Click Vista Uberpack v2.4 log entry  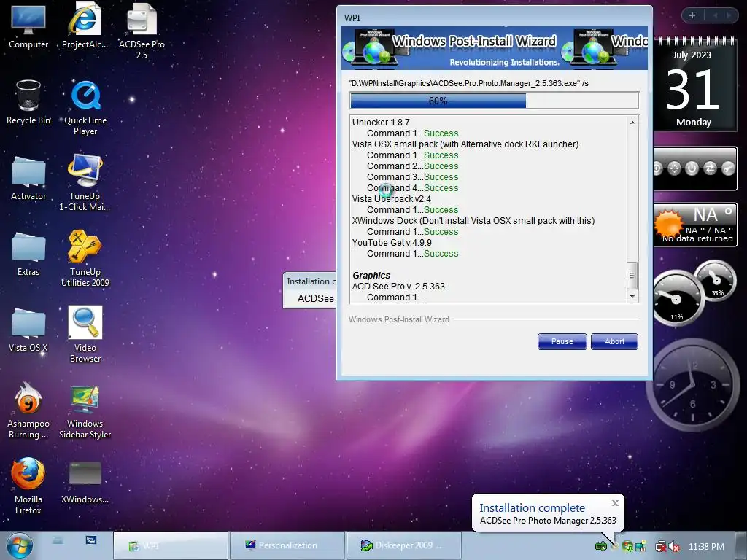click(x=392, y=199)
